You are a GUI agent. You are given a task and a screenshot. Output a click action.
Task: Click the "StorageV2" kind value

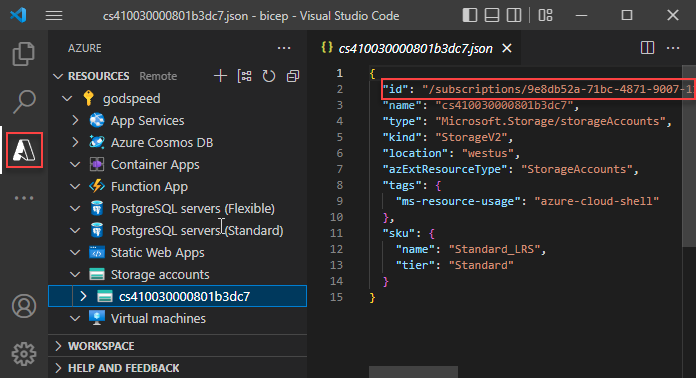point(471,137)
